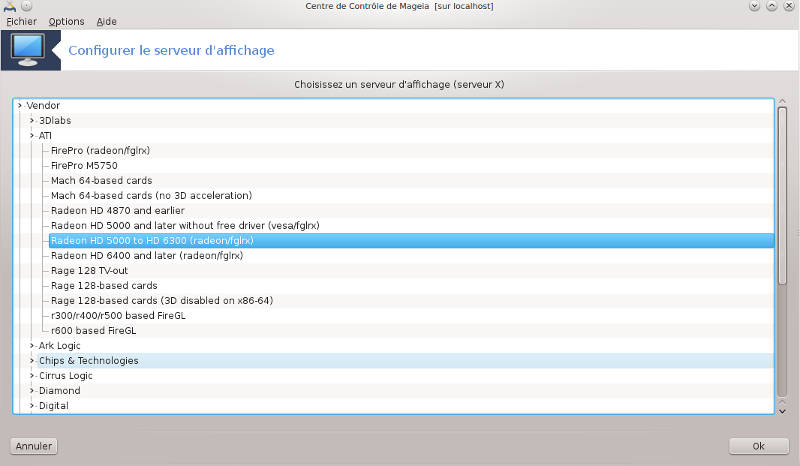Collapse the Vendor tree root

20,106
